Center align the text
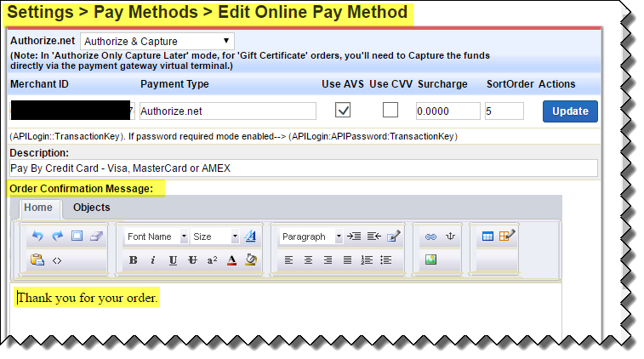This screenshot has width=644, height=359. 307,260
